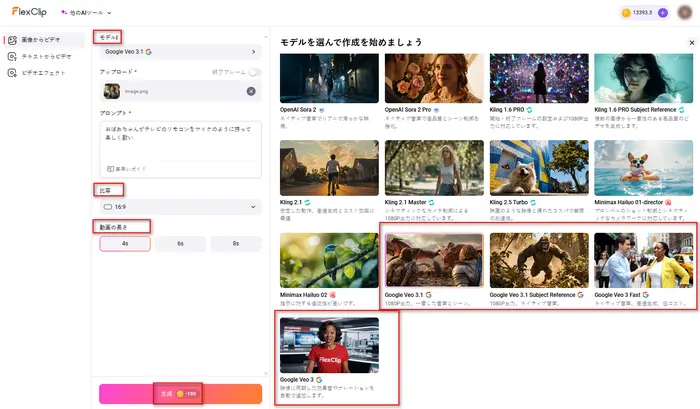Choose the OpenAI Sora 2 model thumbnail
The width and height of the screenshot is (700, 409).
[329, 78]
